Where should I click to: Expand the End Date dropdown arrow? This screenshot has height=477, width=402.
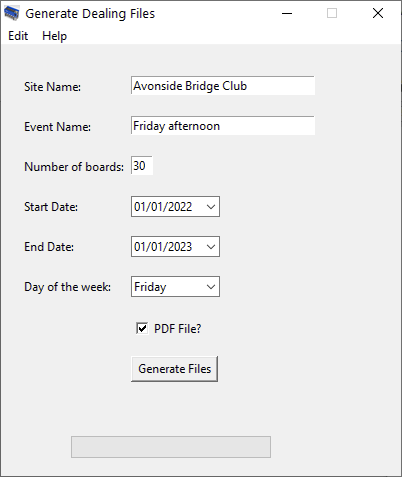[x=211, y=247]
